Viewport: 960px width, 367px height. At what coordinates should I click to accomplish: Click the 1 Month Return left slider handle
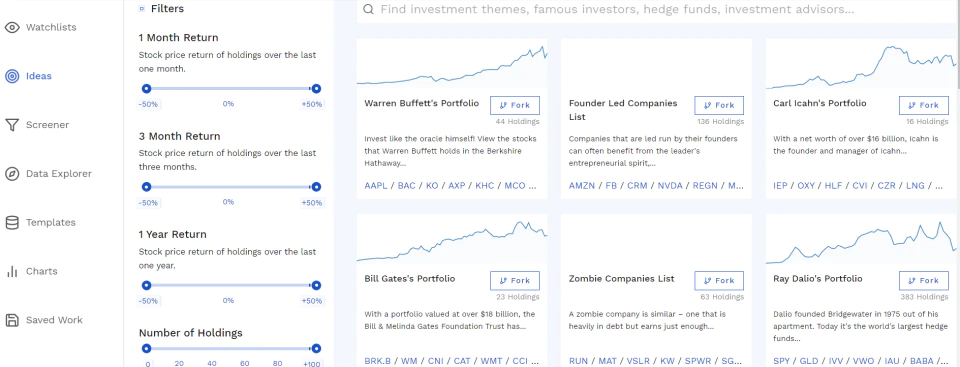coord(146,89)
